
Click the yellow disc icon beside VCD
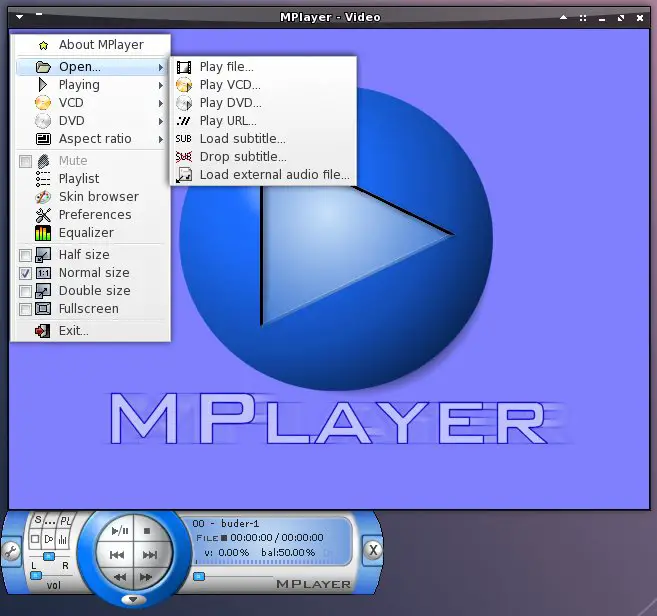tap(43, 103)
